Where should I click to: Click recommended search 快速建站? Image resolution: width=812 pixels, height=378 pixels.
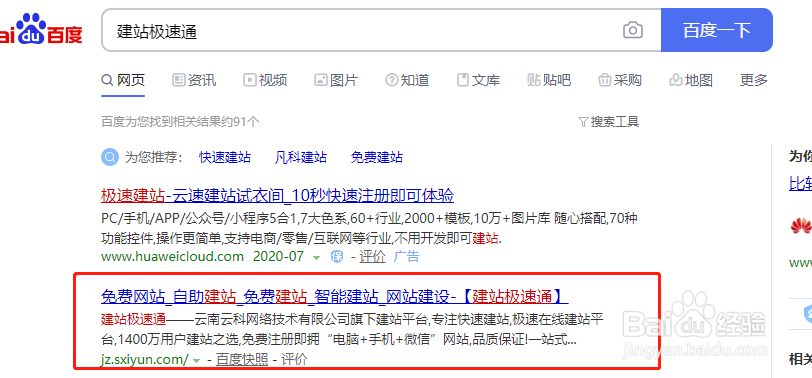225,157
